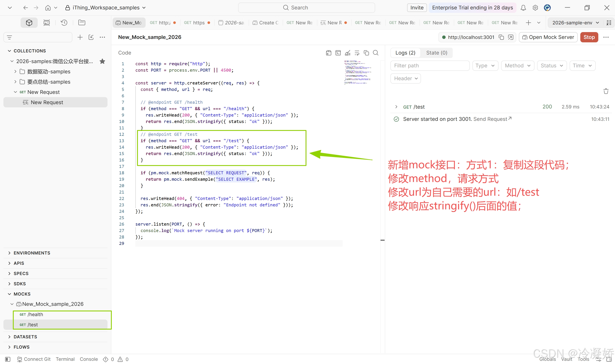Stop the mock server

pos(589,37)
